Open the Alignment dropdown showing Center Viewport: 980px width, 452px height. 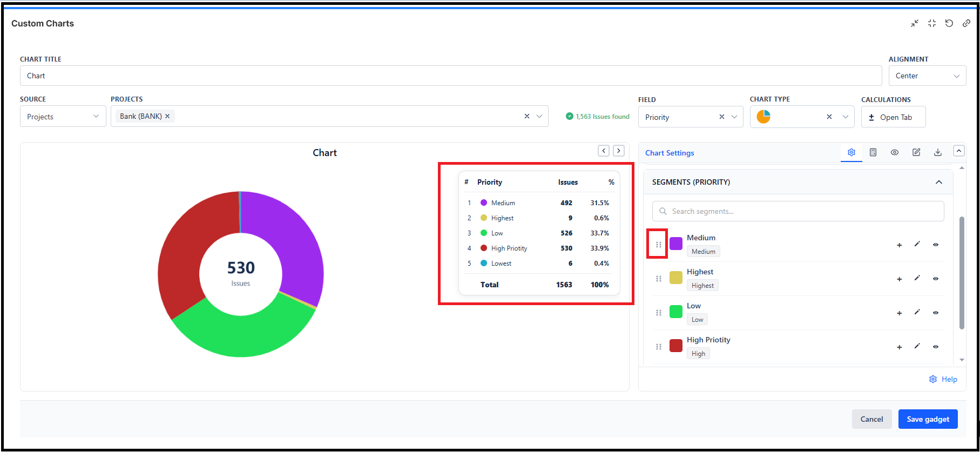click(927, 76)
